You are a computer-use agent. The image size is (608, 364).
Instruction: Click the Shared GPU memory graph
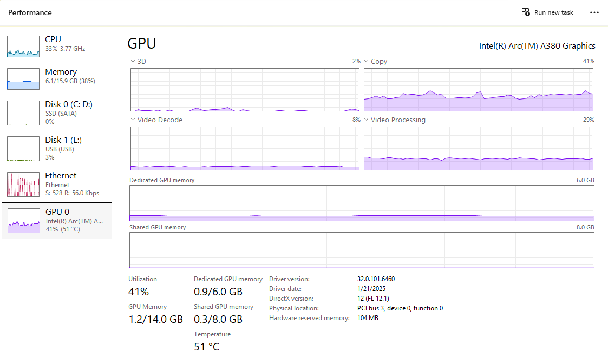coord(361,250)
